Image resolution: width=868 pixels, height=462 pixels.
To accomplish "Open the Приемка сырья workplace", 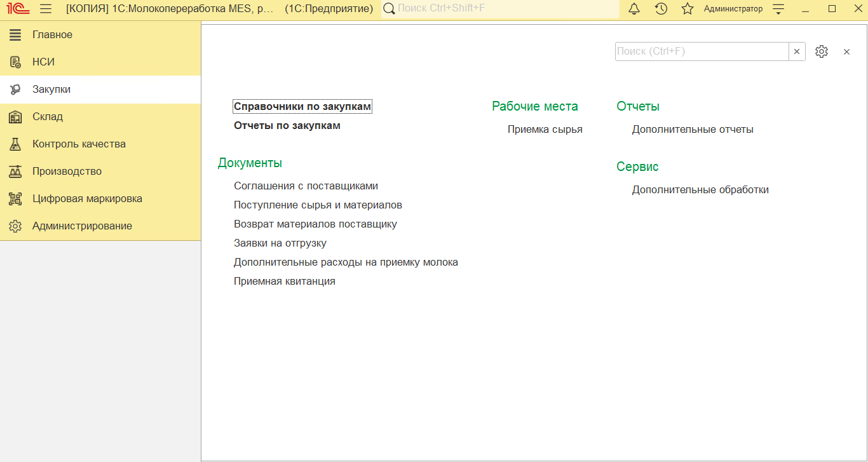I will point(545,130).
